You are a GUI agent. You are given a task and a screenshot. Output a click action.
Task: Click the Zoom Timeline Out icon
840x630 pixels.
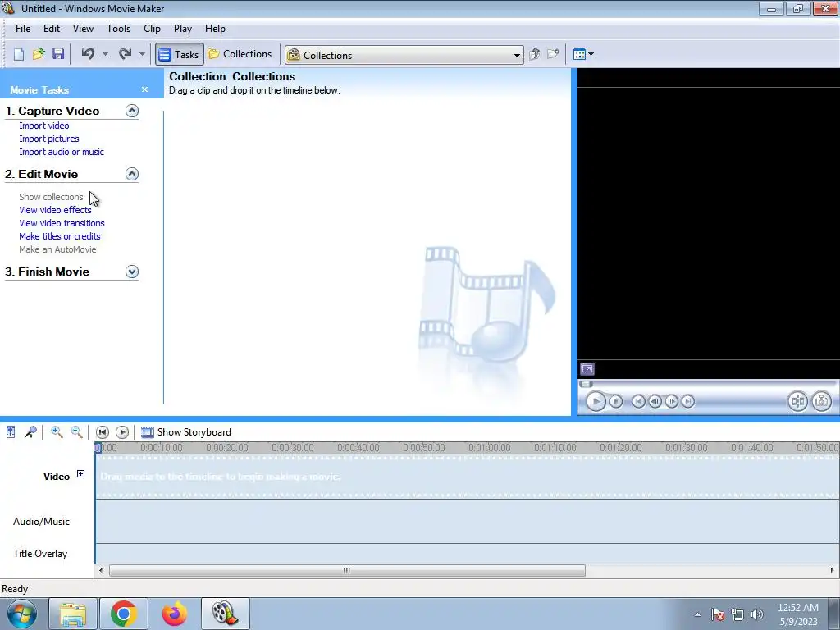click(x=76, y=431)
